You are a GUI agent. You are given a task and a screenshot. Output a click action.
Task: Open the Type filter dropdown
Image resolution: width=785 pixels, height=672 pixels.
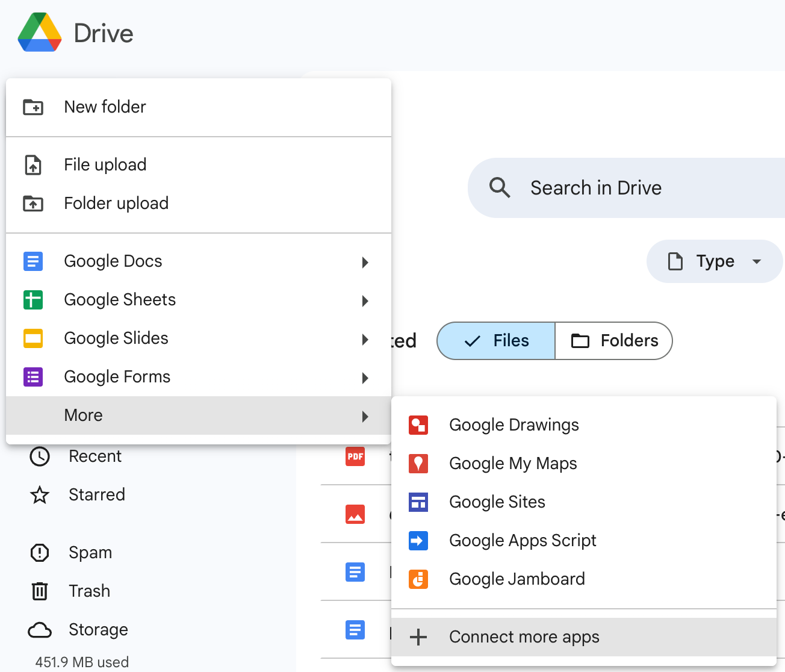[714, 261]
